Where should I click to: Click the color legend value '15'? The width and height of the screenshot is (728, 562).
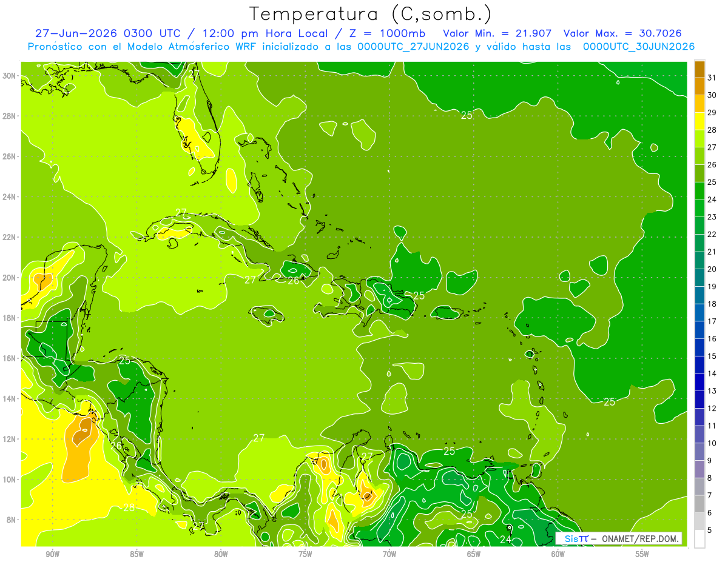[x=712, y=356]
